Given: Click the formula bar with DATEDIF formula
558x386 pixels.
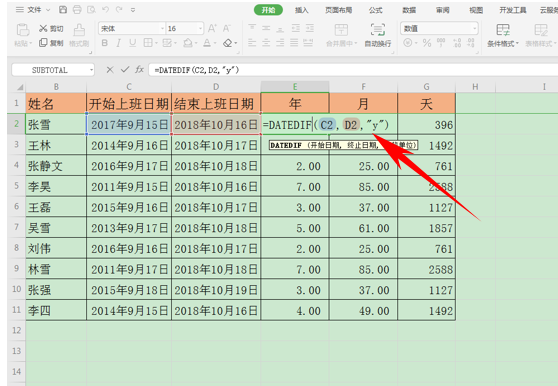Looking at the screenshot, I should coord(353,70).
